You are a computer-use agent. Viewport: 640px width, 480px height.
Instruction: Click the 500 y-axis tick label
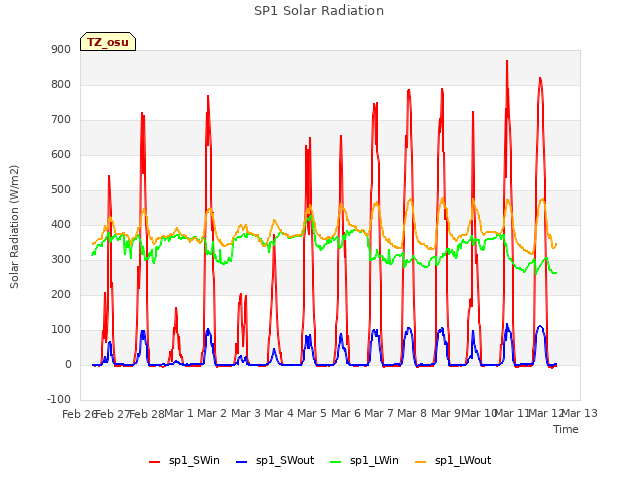point(61,189)
